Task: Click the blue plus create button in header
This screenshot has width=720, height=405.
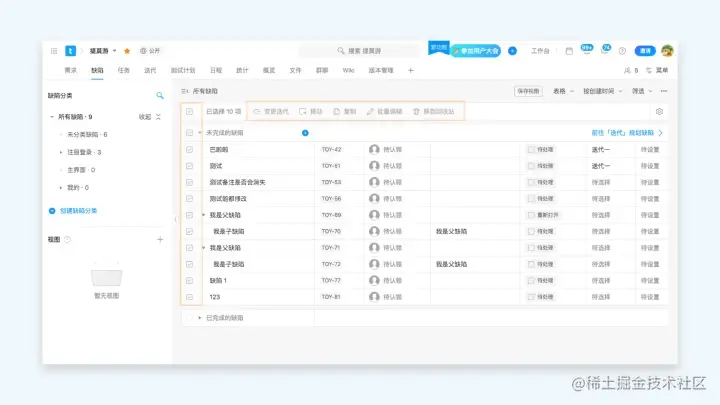Action: (512, 51)
